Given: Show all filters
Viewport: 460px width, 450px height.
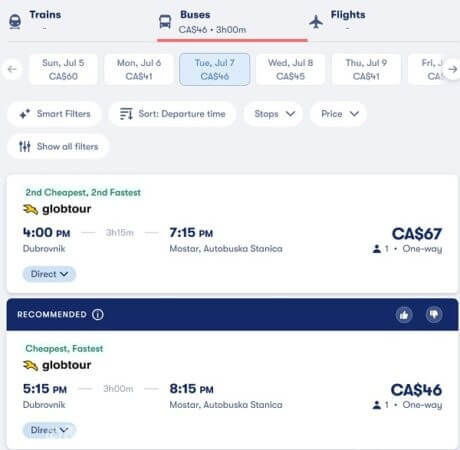Looking at the screenshot, I should click(58, 146).
